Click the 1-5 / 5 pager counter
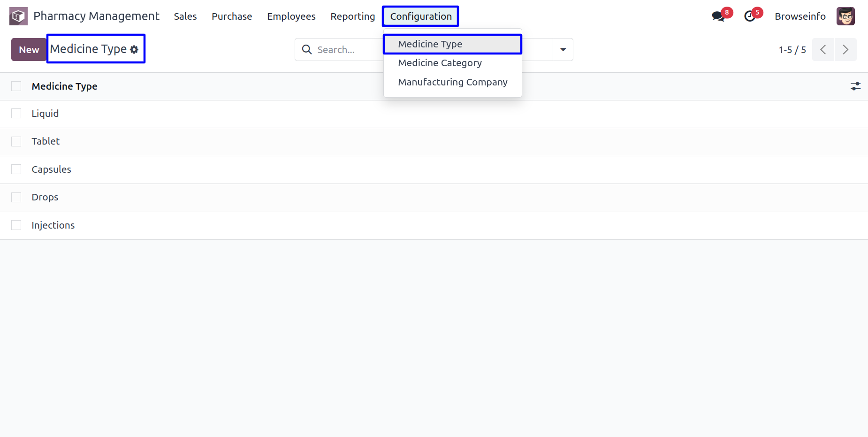Viewport: 868px width, 437px height. (792, 50)
